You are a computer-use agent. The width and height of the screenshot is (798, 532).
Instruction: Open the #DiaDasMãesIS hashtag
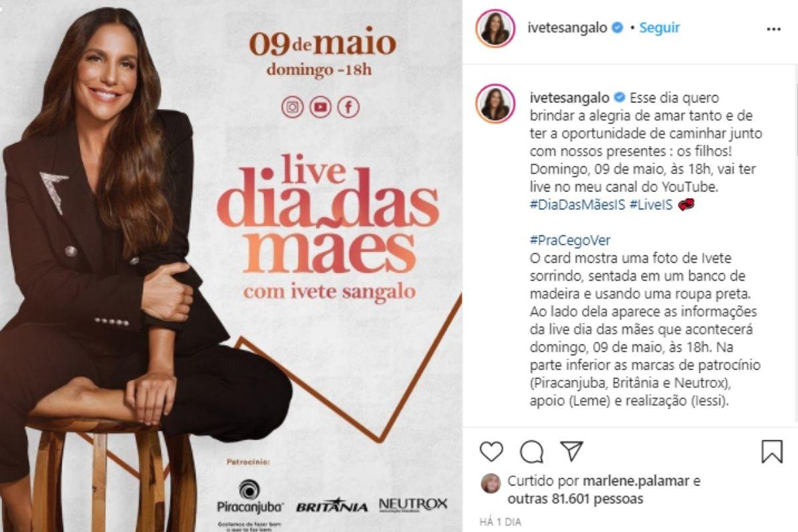(577, 205)
